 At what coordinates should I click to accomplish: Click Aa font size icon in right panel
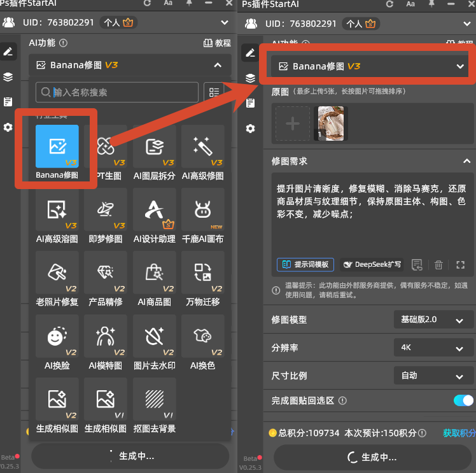410,4
